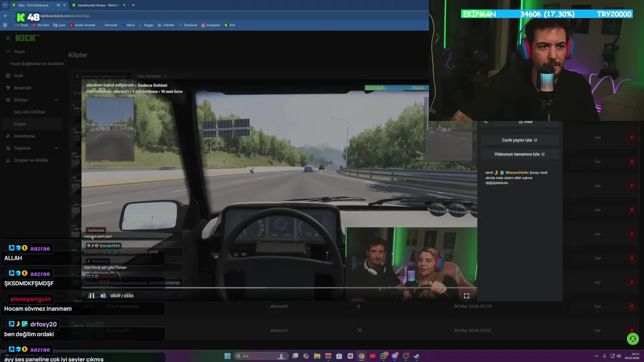
Task: Pause the clip video playback
Action: [92, 296]
